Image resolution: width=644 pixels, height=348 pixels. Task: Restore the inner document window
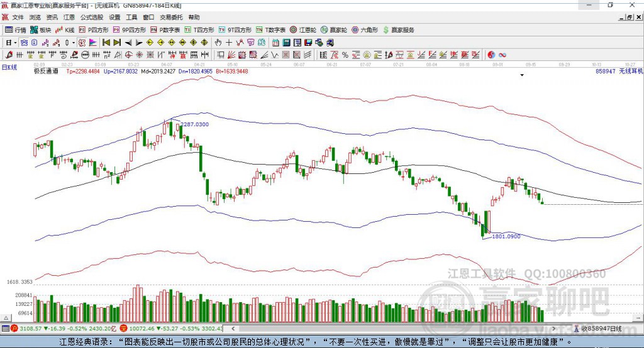tap(629, 17)
